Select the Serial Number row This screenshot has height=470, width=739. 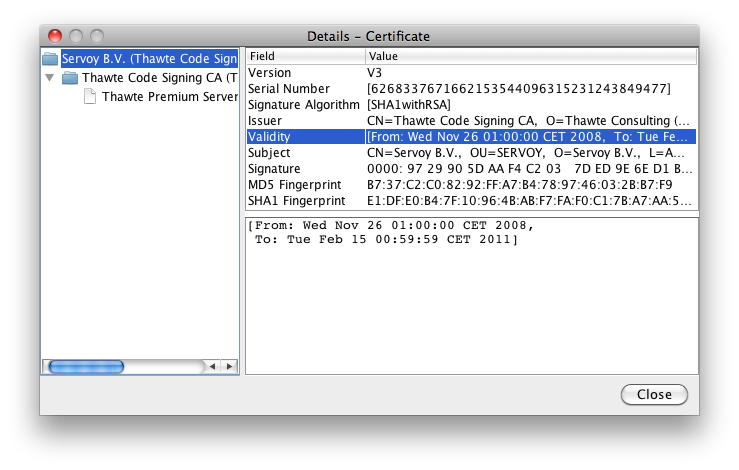[x=471, y=89]
